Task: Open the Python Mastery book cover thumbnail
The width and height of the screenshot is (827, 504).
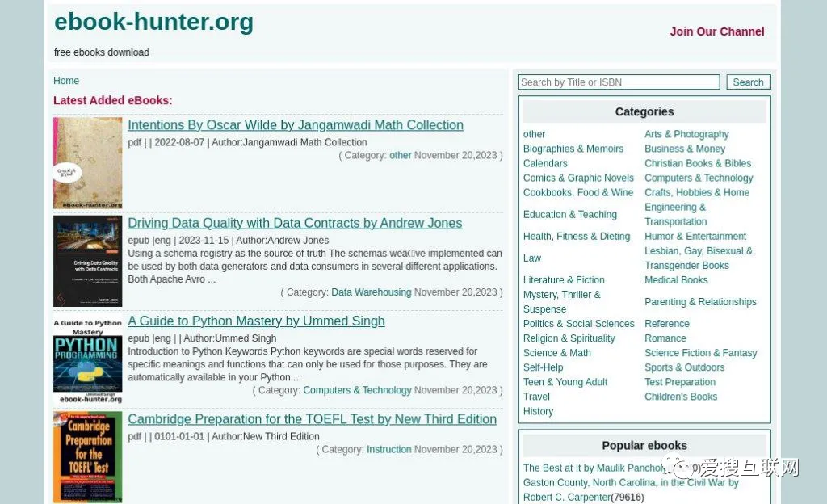Action: tap(87, 359)
